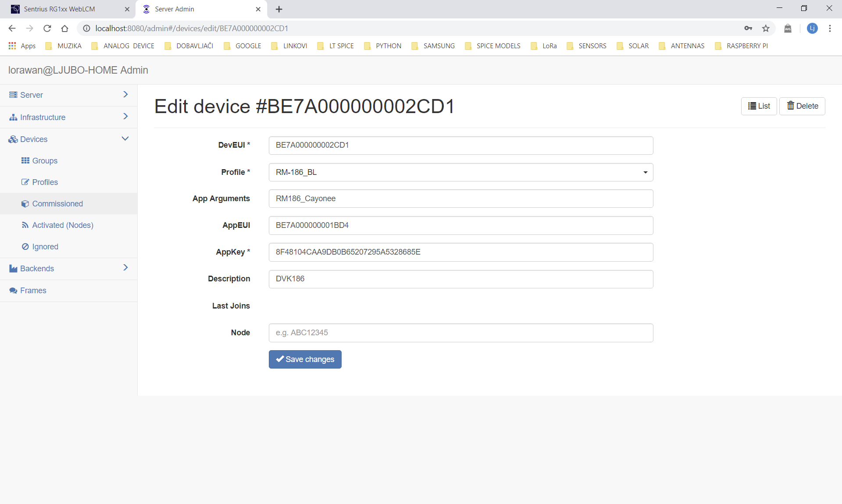Open Chrome three-dot menu
Image resolution: width=842 pixels, height=504 pixels.
[x=830, y=28]
